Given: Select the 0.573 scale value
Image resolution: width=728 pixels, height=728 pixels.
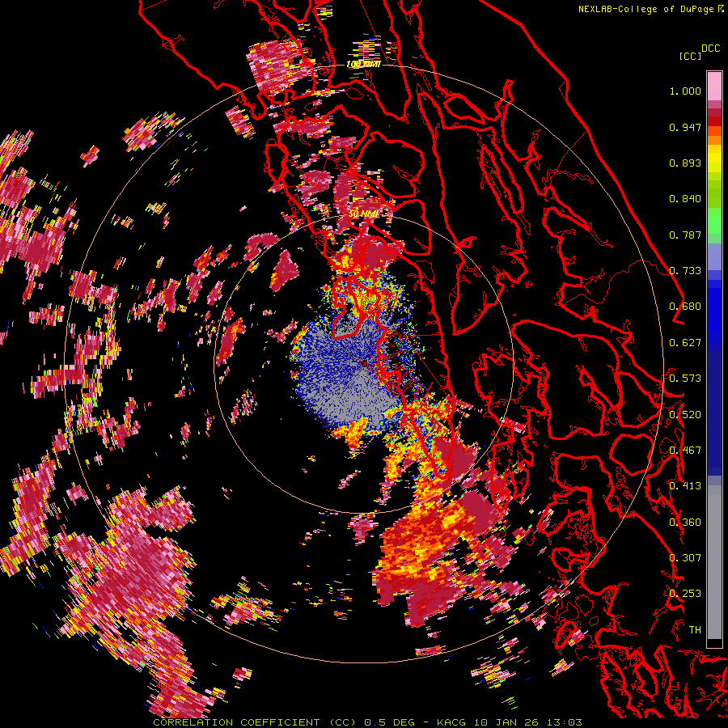Looking at the screenshot, I should [685, 379].
